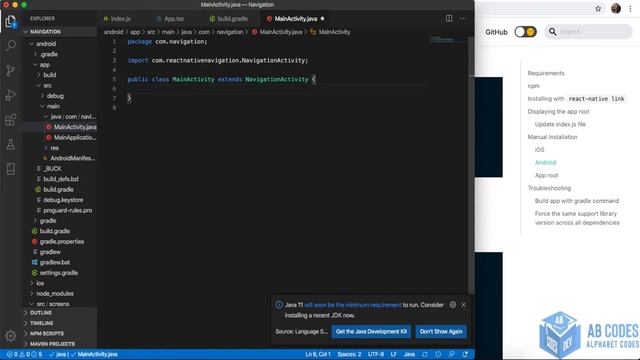Select the MainActivity.java editor tab
The height and width of the screenshot is (360, 640).
(296, 19)
